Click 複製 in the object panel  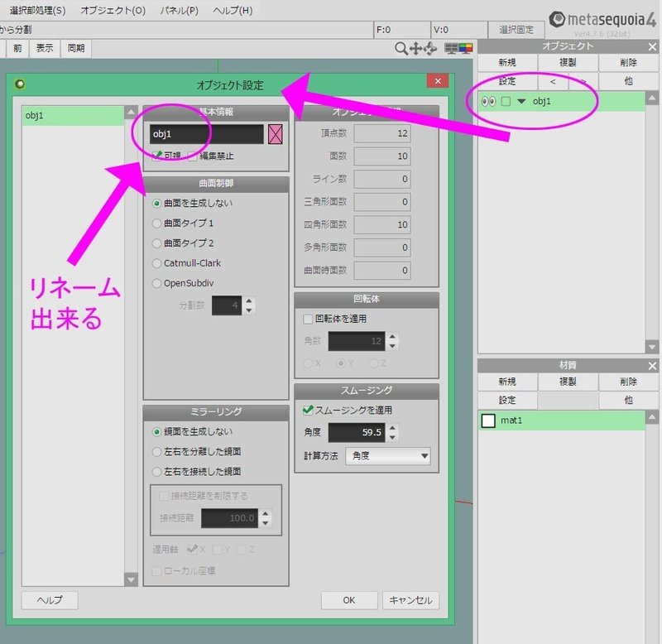[x=568, y=63]
